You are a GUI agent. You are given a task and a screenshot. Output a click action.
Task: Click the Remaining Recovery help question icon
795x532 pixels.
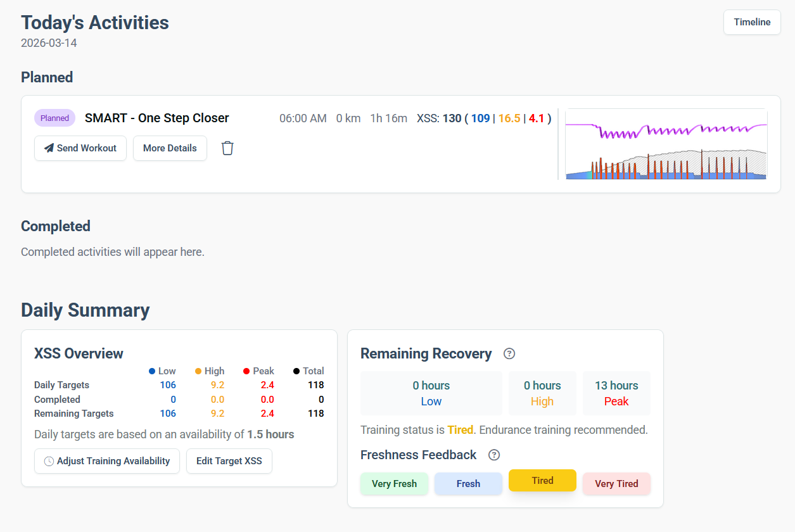tap(509, 354)
